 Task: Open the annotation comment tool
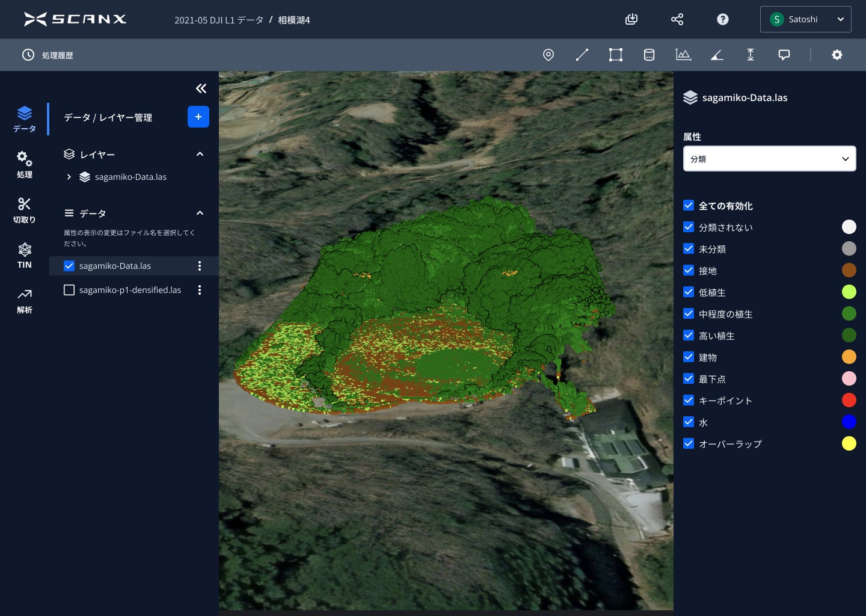click(x=784, y=55)
